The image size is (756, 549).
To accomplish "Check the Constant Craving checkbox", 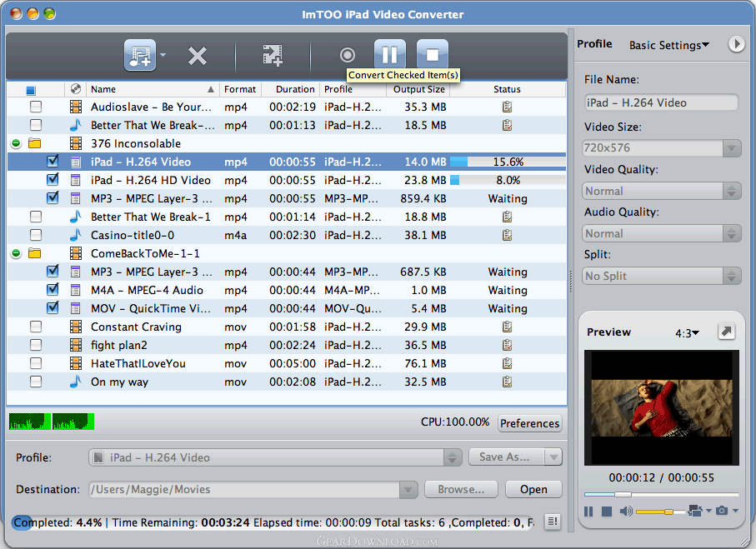I will 36,327.
